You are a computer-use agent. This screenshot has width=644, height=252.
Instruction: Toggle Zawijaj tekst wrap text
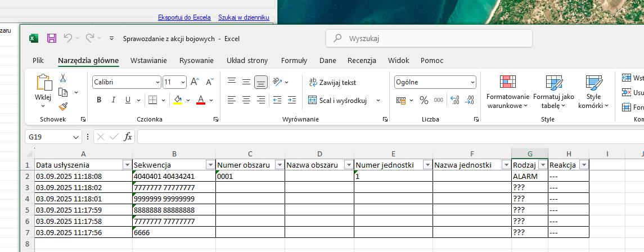332,82
